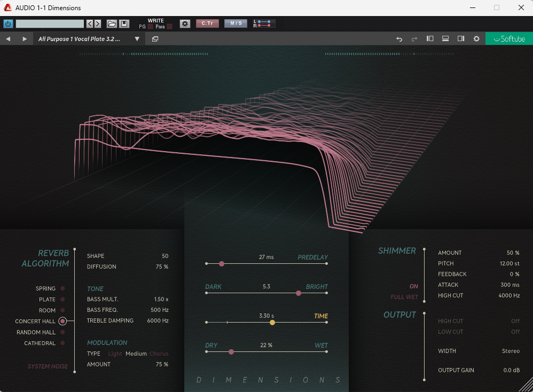
Task: Toggle Shimmer Full Wet
Action: coord(404,297)
